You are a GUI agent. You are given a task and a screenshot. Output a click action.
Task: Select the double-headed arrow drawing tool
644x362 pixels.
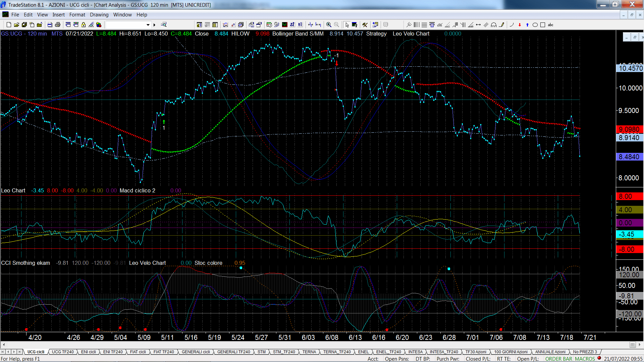tap(478, 25)
